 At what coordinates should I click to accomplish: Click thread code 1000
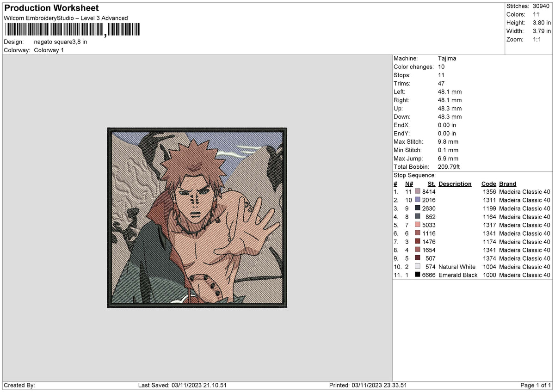488,275
